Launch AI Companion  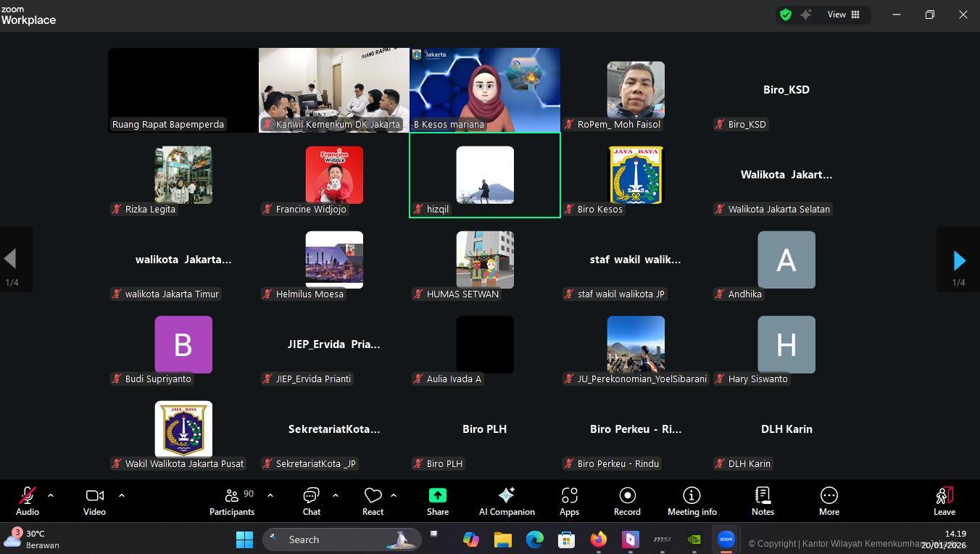(506, 500)
